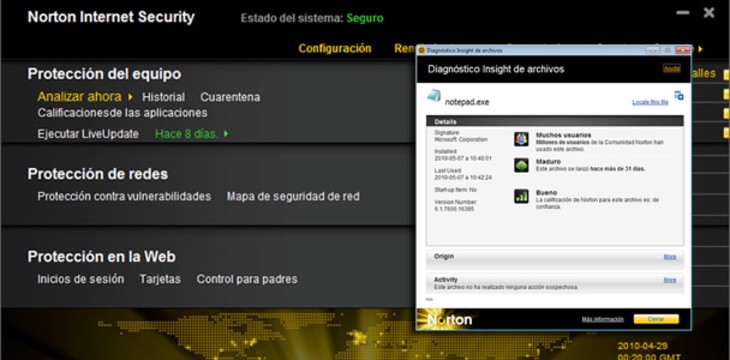This screenshot has height=360, width=730.
Task: Click the Bueno rating bars icon
Action: 521,196
